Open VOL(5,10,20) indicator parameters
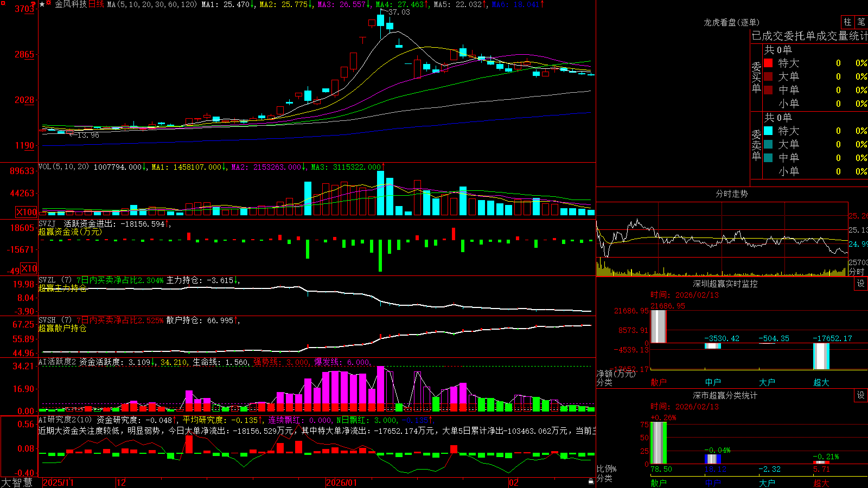The width and height of the screenshot is (868, 488). (64, 167)
